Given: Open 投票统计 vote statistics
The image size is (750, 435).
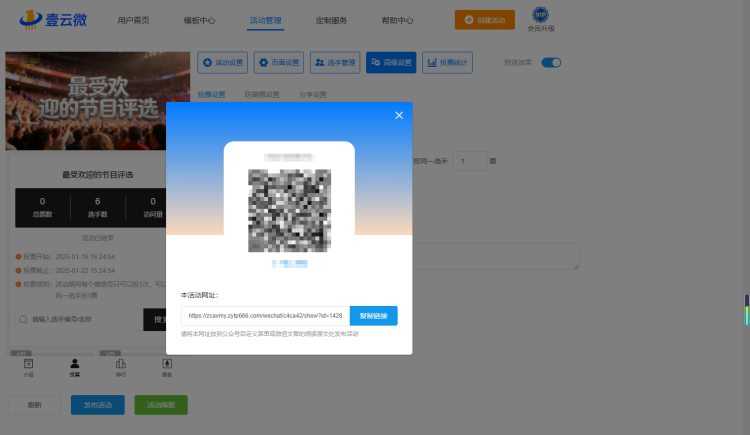Looking at the screenshot, I should [x=447, y=63].
